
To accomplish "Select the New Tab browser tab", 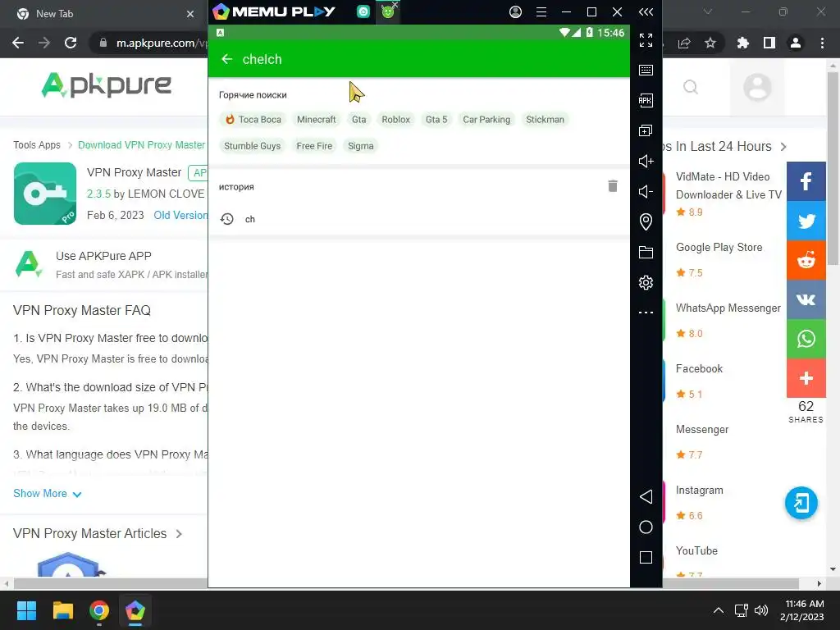I will [104, 13].
